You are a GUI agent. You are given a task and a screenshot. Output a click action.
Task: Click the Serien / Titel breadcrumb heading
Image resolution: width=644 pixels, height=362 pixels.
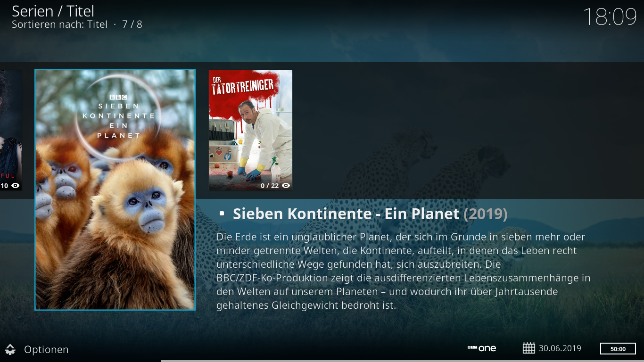pos(53,11)
